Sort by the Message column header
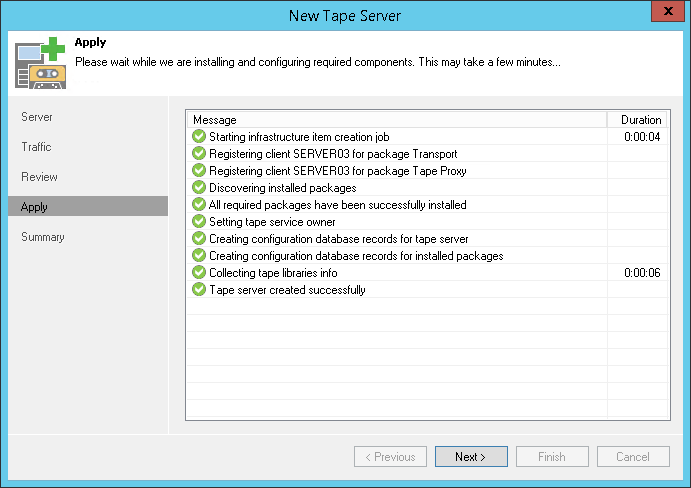This screenshot has height=488, width=691. (396, 120)
